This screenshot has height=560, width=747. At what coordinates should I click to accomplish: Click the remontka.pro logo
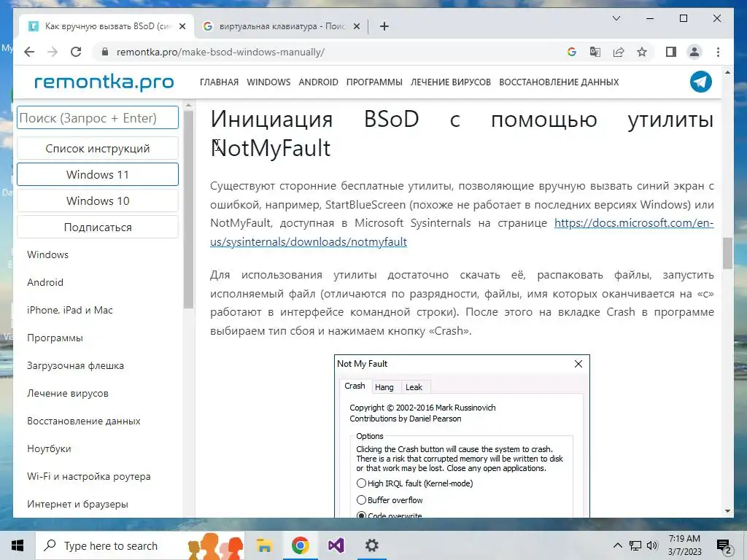pyautogui.click(x=104, y=82)
